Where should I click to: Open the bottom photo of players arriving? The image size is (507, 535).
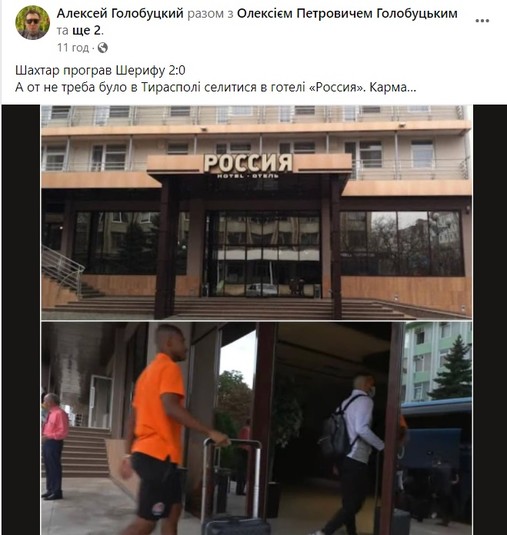257,428
